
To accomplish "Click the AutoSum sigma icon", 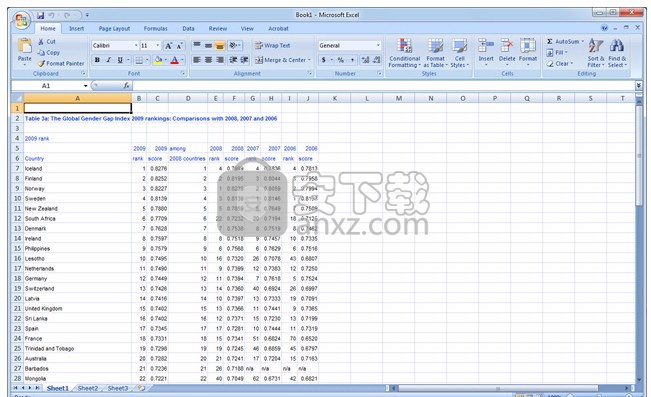I will (550, 42).
